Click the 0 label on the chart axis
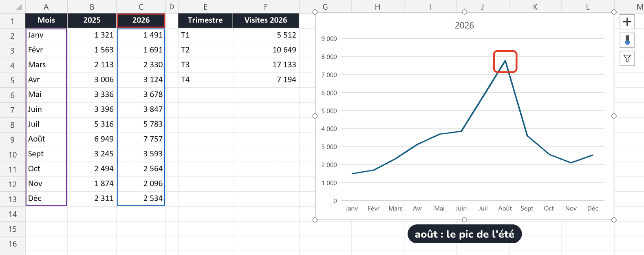 coord(335,201)
